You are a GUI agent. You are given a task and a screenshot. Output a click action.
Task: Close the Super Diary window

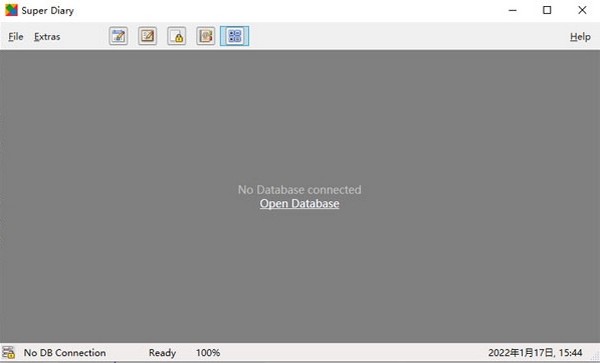coord(582,10)
